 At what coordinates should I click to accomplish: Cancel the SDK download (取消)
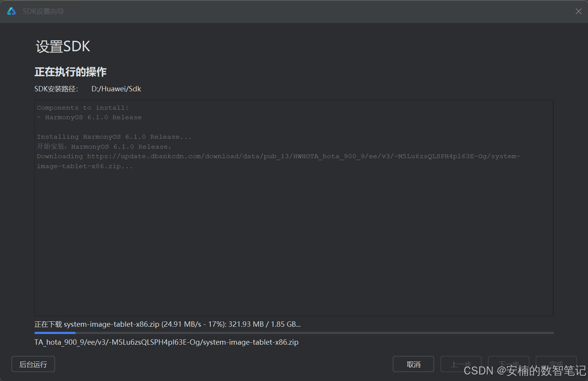pos(413,364)
